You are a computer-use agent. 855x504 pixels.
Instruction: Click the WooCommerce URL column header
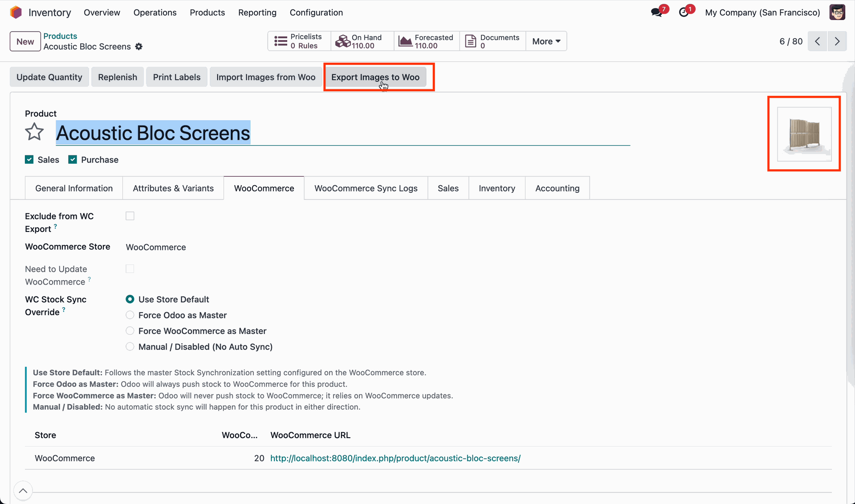(x=310, y=435)
